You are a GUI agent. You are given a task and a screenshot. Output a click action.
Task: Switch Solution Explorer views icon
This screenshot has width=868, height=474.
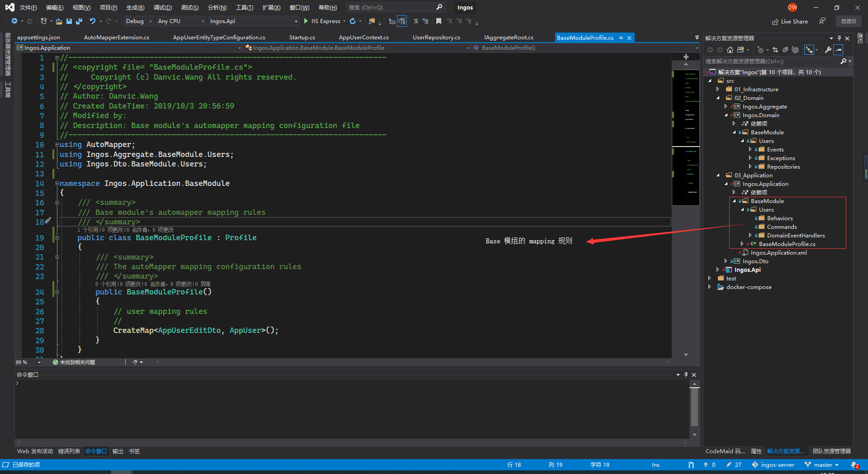point(741,50)
